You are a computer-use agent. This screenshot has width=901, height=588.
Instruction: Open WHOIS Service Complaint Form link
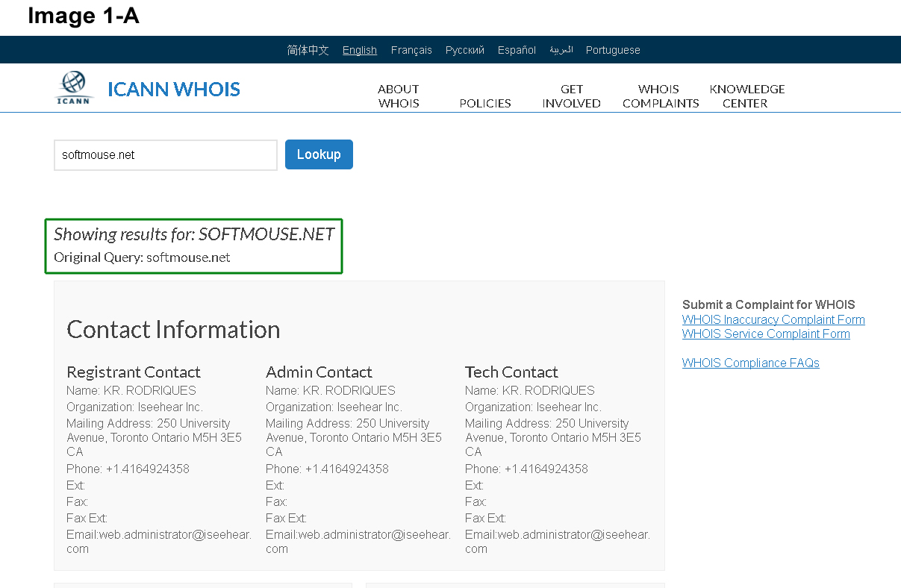(766, 334)
